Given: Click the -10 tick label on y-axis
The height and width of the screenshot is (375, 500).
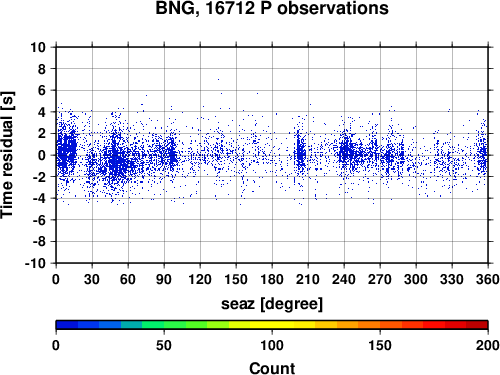Looking at the screenshot, I should [x=35, y=263].
